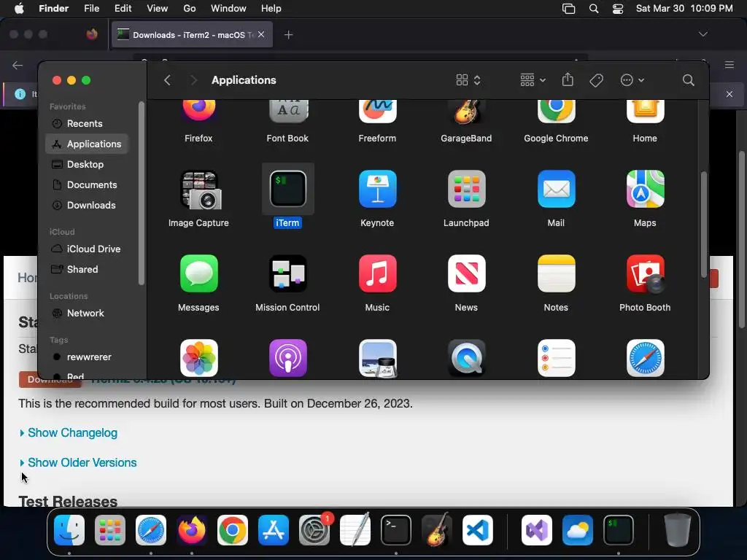Open iCloud Drive in the sidebar
This screenshot has width=747, height=560.
[87, 249]
